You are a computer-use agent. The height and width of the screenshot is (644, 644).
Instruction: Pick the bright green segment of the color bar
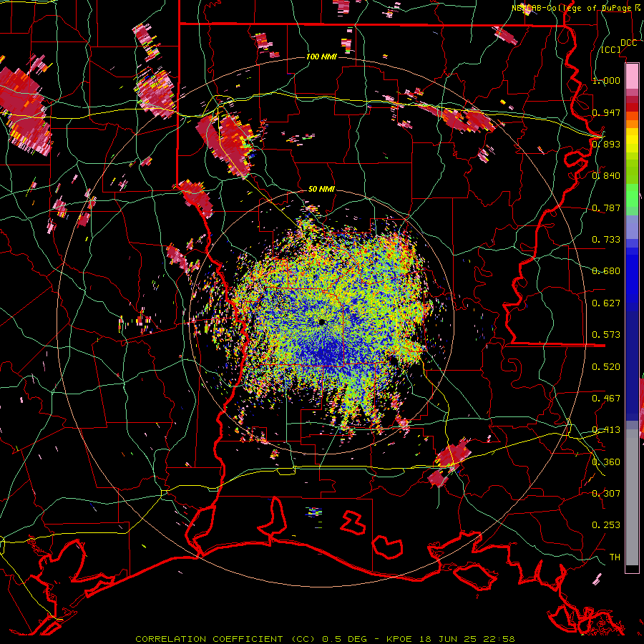tap(632, 196)
